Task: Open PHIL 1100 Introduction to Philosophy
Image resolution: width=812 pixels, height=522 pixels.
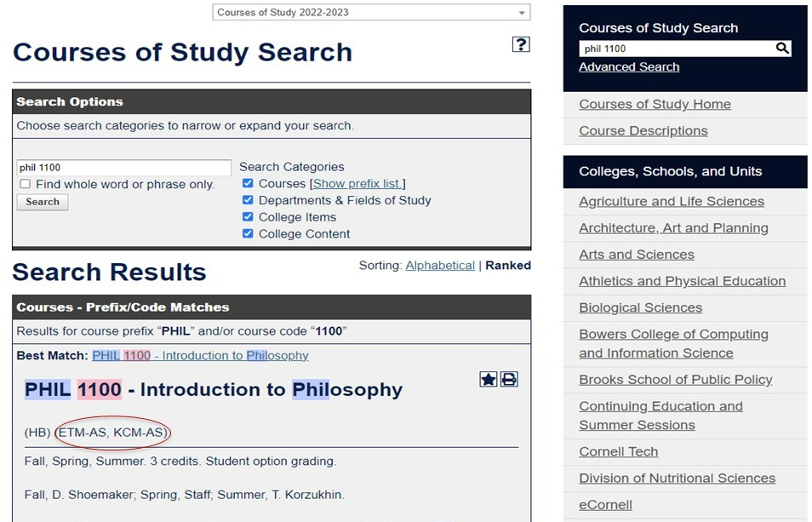Action: [203, 355]
